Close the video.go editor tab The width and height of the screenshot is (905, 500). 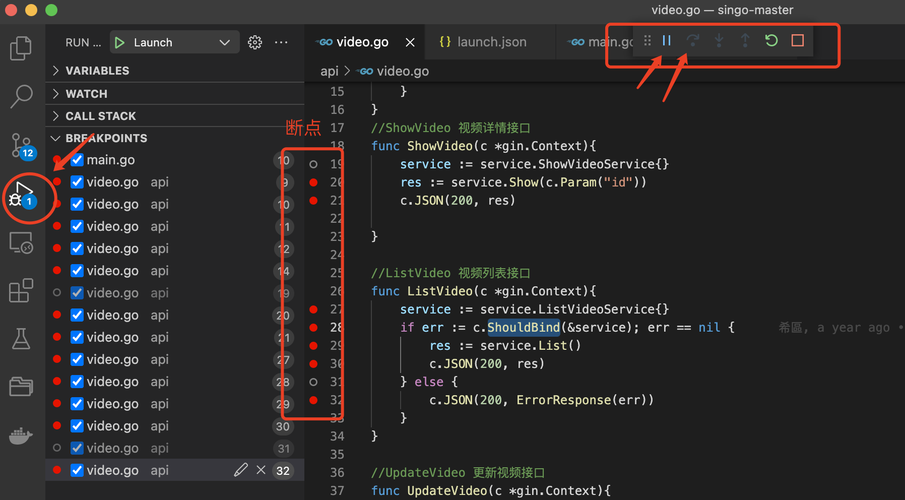coord(410,42)
